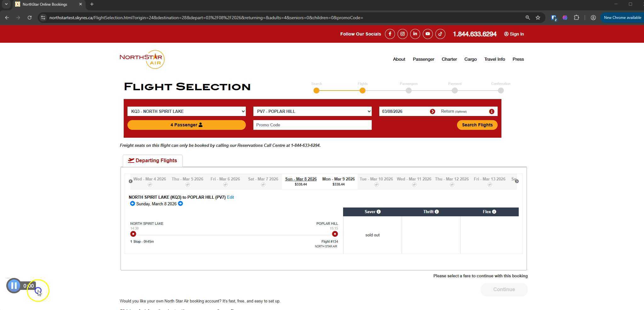Click the return date info icon
Image resolution: width=644 pixels, height=310 pixels.
click(492, 112)
